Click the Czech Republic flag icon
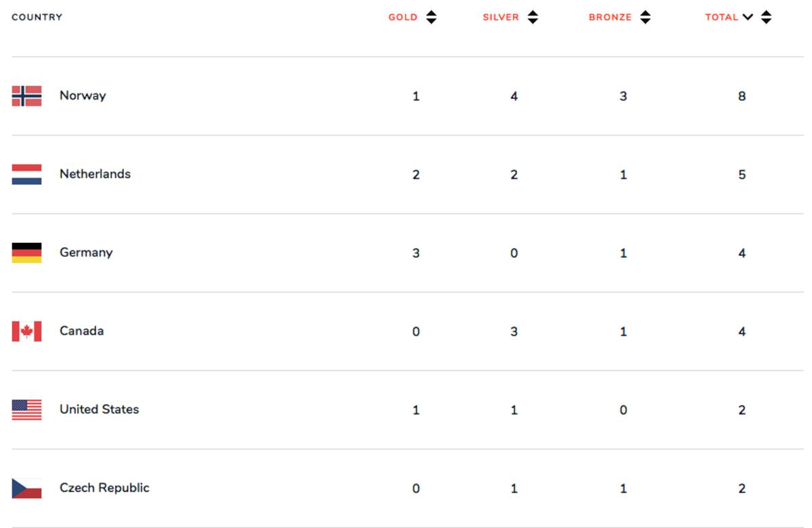Screen dimensions: 812x528 (26, 488)
